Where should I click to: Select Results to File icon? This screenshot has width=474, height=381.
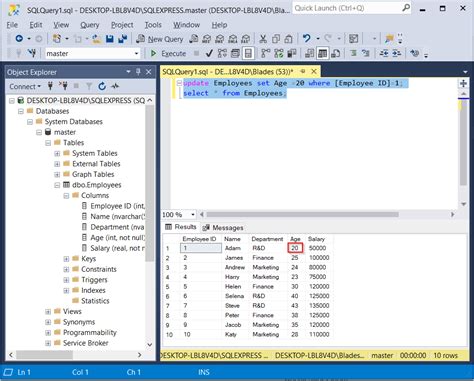pos(336,53)
